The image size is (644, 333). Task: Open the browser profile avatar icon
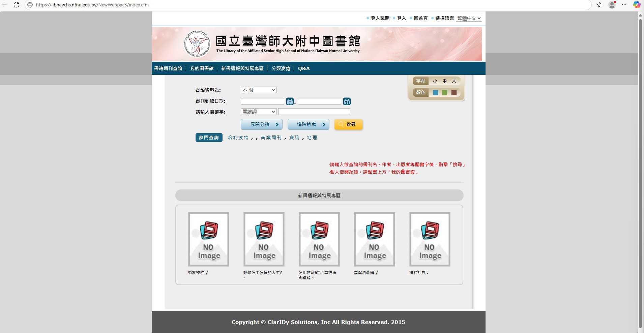[612, 5]
